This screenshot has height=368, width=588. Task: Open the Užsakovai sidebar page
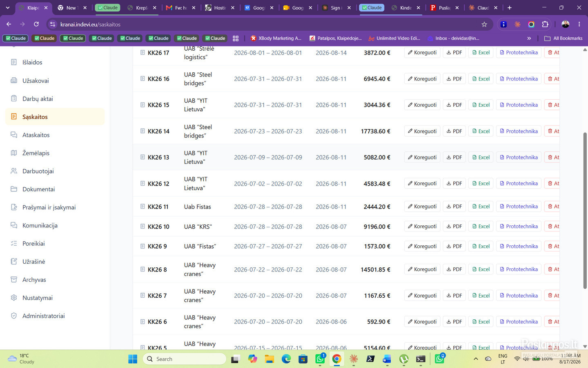(55, 81)
